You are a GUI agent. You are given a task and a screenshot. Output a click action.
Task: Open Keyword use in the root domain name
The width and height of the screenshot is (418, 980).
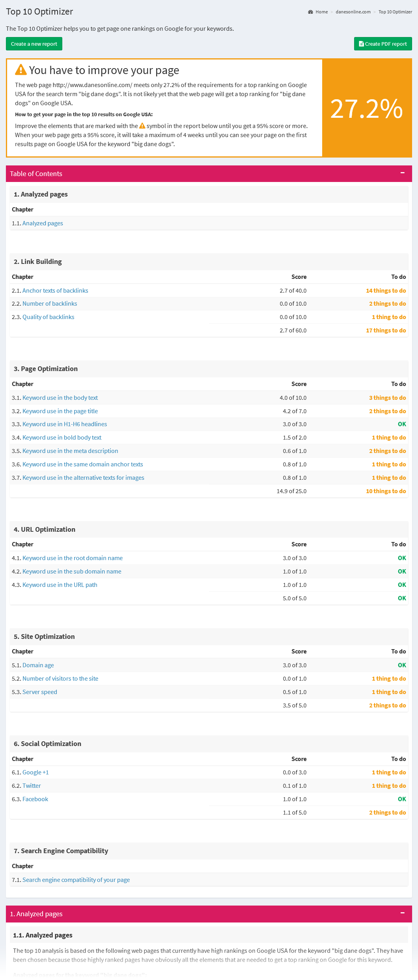coord(73,558)
